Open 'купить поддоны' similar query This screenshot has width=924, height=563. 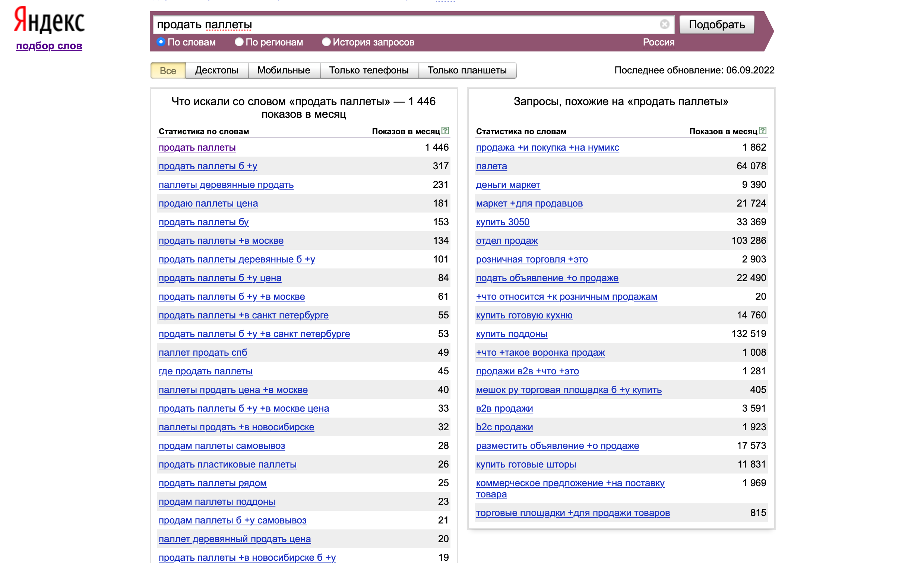point(512,334)
